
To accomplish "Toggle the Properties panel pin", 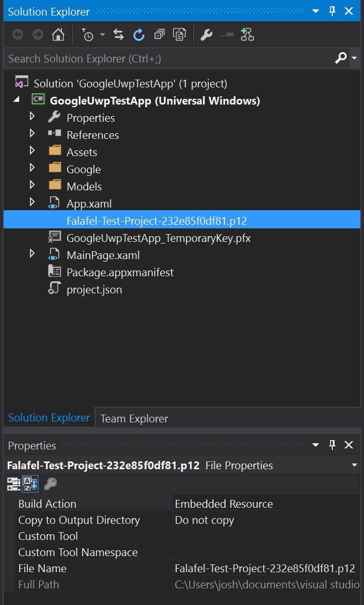I will coord(332,445).
